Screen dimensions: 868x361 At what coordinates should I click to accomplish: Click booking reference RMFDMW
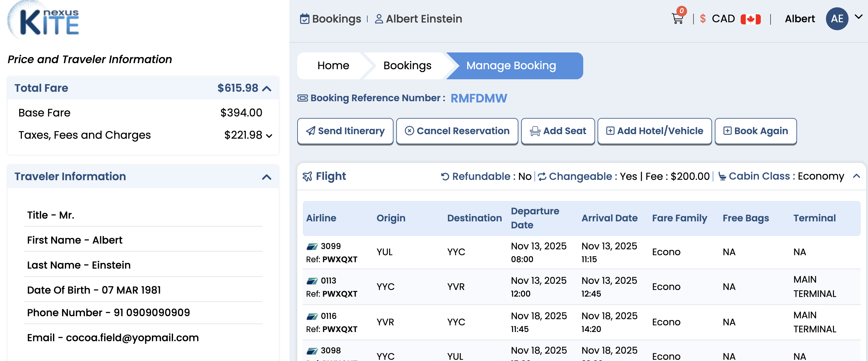pos(478,98)
